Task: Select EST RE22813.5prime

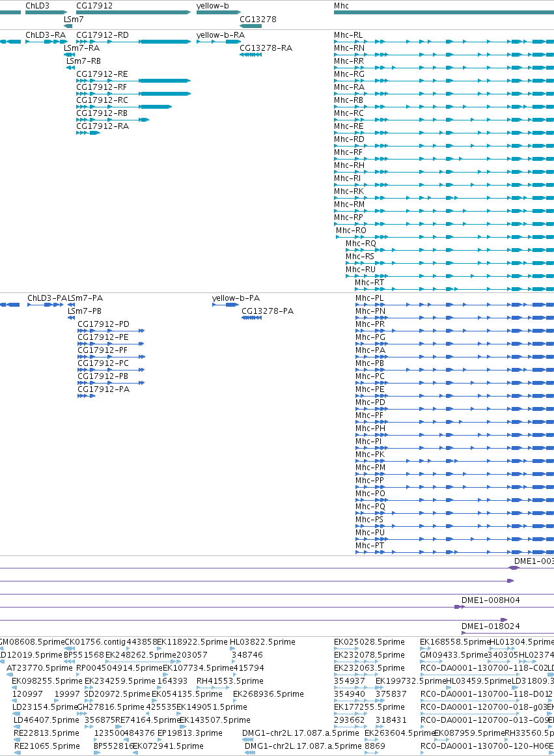Action: (46, 733)
